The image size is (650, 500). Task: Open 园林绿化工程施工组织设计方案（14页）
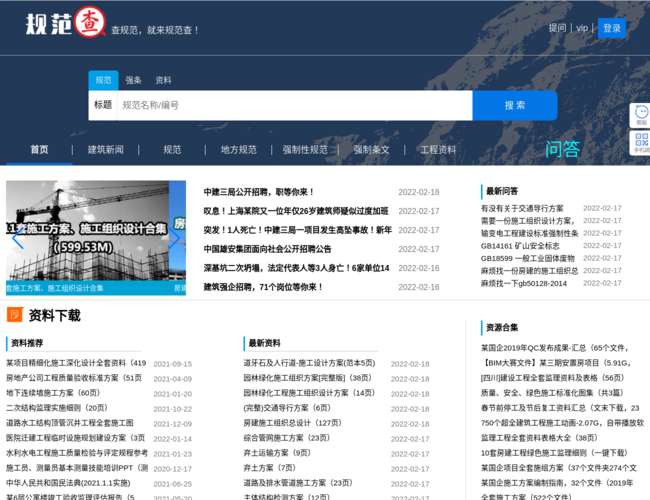309,393
